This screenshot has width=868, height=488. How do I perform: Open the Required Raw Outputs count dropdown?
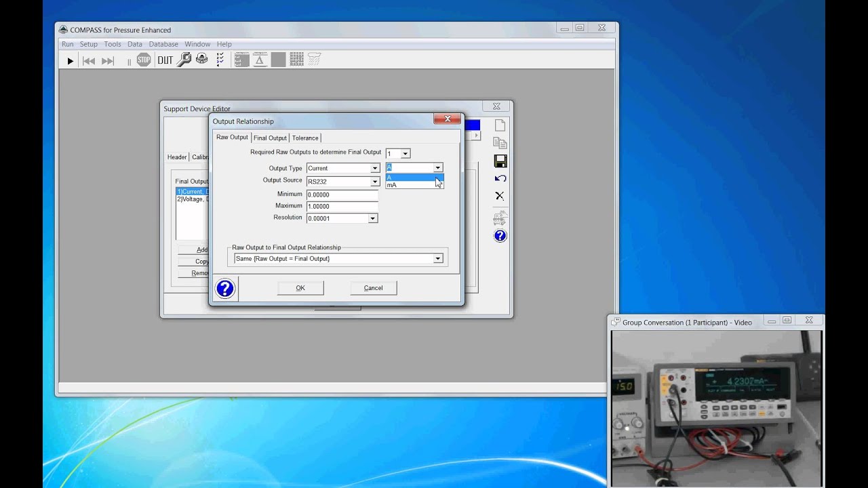(405, 154)
